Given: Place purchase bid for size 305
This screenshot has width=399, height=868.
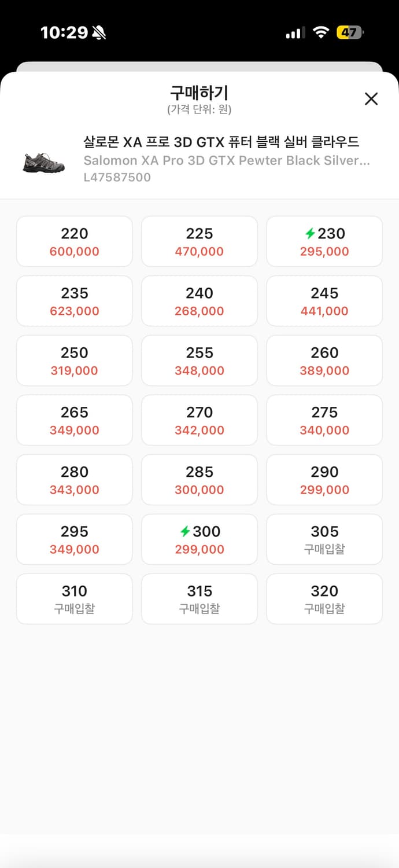Looking at the screenshot, I should [324, 539].
